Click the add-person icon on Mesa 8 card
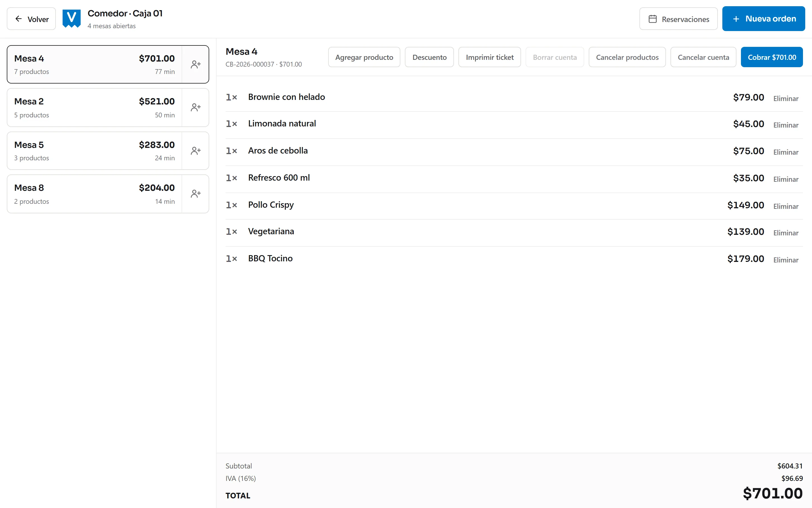Image resolution: width=812 pixels, height=508 pixels. pos(196,194)
